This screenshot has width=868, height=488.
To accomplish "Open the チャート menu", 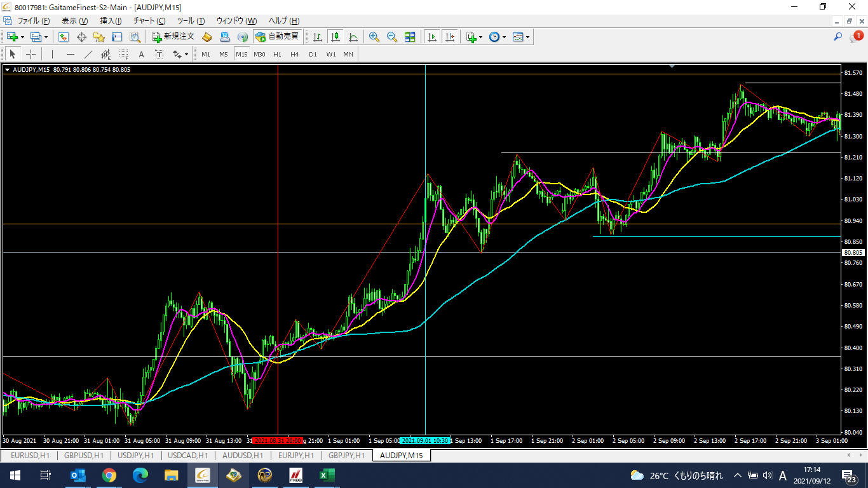I will 149,21.
